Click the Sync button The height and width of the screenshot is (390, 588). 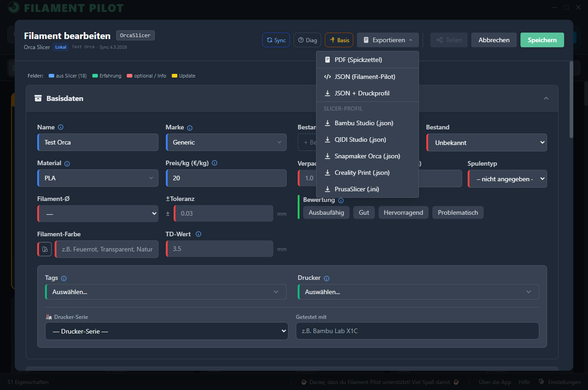276,40
